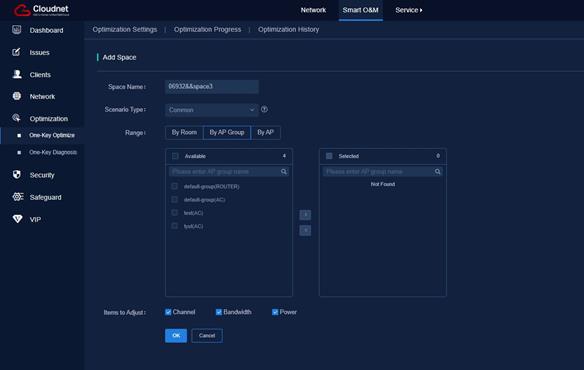Open the Safeguard menu label
This screenshot has width=584, height=370.
coord(45,197)
